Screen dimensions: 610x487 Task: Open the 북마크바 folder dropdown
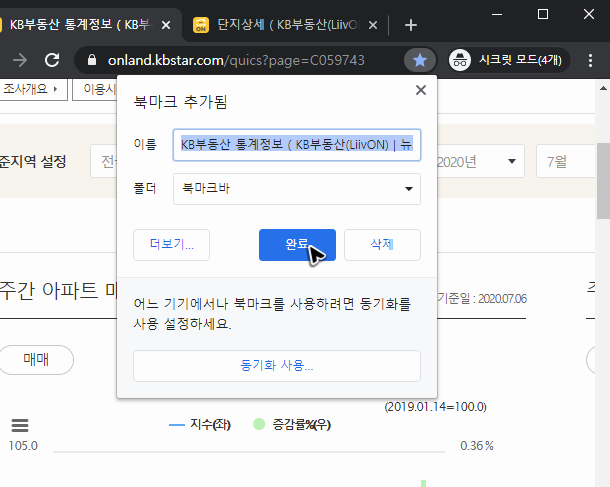[297, 189]
